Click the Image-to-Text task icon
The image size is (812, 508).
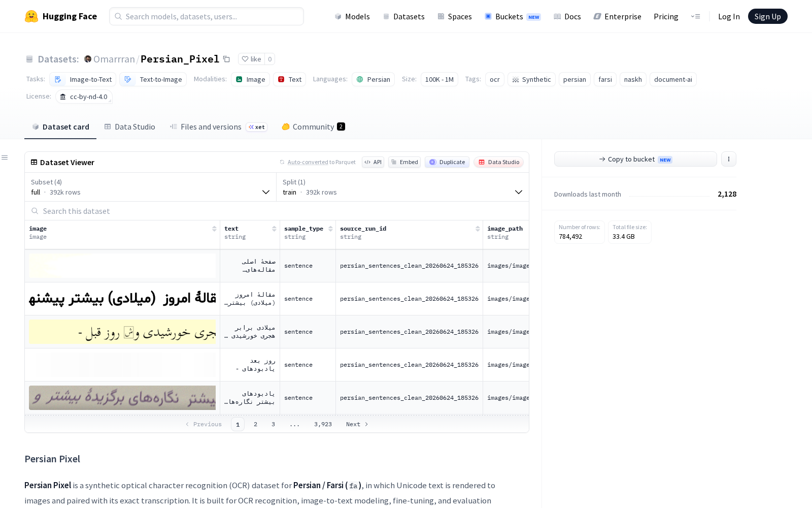58,79
